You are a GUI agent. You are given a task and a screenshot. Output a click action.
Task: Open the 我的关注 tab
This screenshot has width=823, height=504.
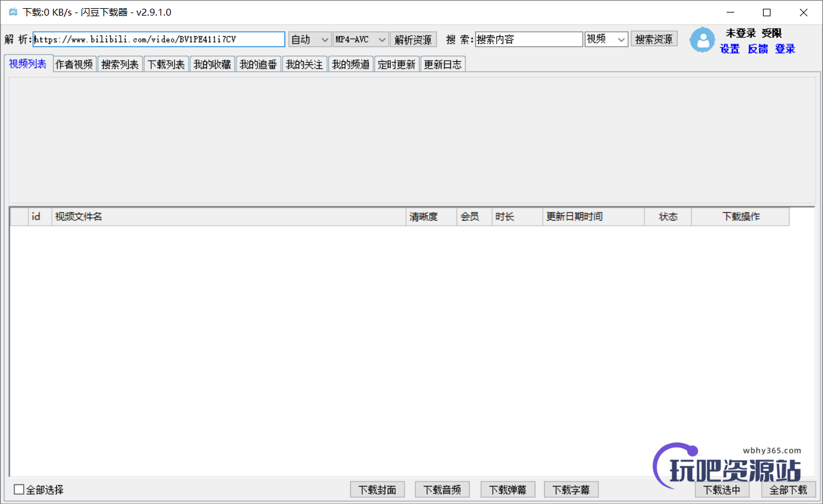pos(304,64)
